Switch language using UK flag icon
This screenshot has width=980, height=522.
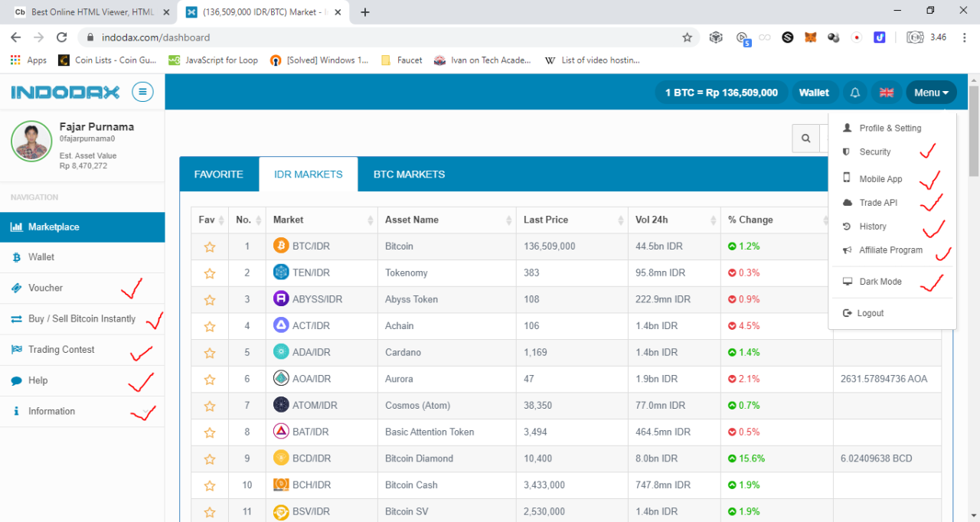(887, 93)
